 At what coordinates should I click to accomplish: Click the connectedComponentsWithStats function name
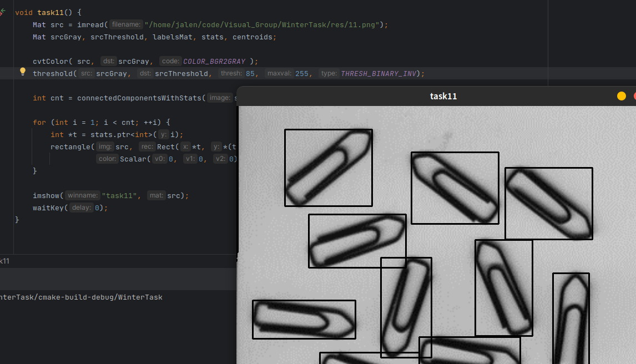pyautogui.click(x=139, y=98)
